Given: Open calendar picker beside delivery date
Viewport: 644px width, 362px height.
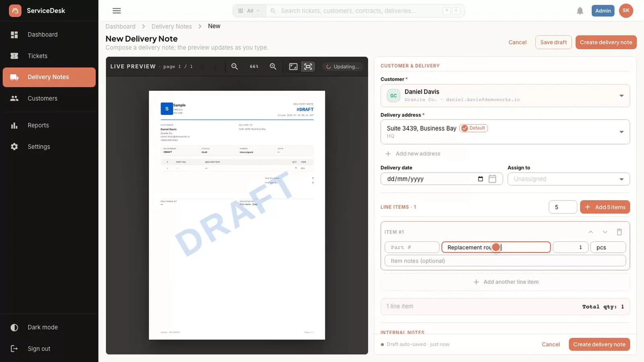Looking at the screenshot, I should [492, 179].
